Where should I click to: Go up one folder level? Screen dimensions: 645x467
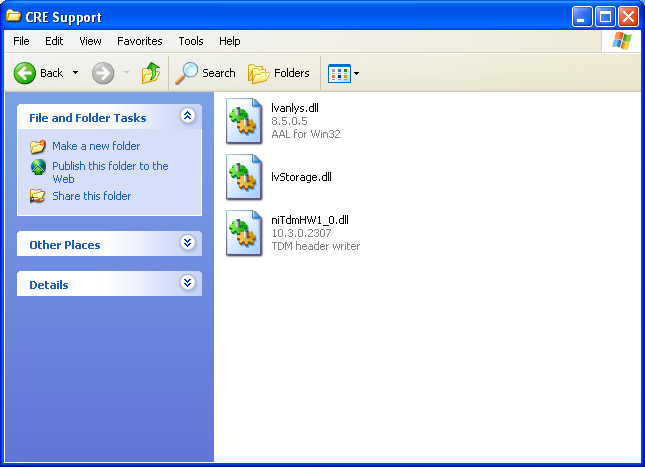click(x=151, y=73)
